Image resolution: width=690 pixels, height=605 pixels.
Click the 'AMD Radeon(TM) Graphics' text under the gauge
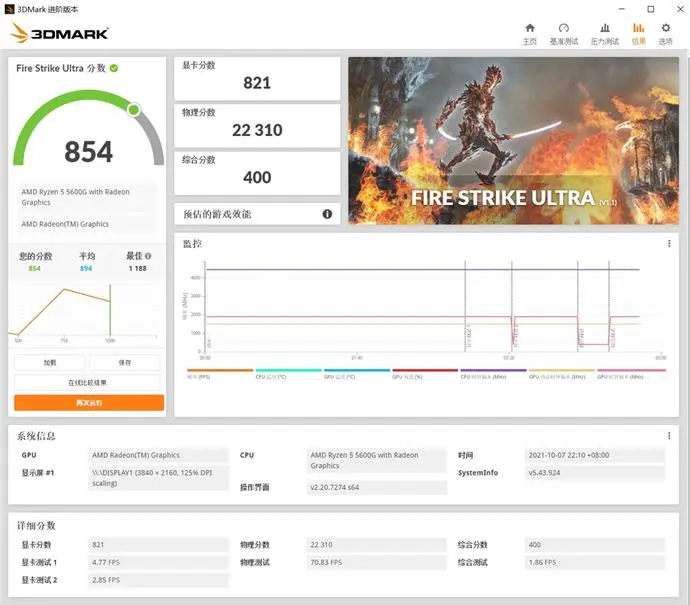(x=65, y=224)
